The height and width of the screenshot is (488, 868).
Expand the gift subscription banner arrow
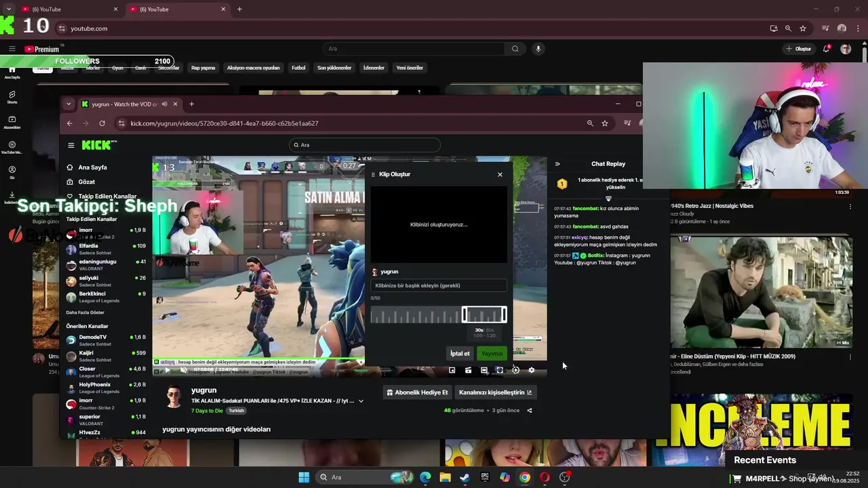tap(608, 199)
